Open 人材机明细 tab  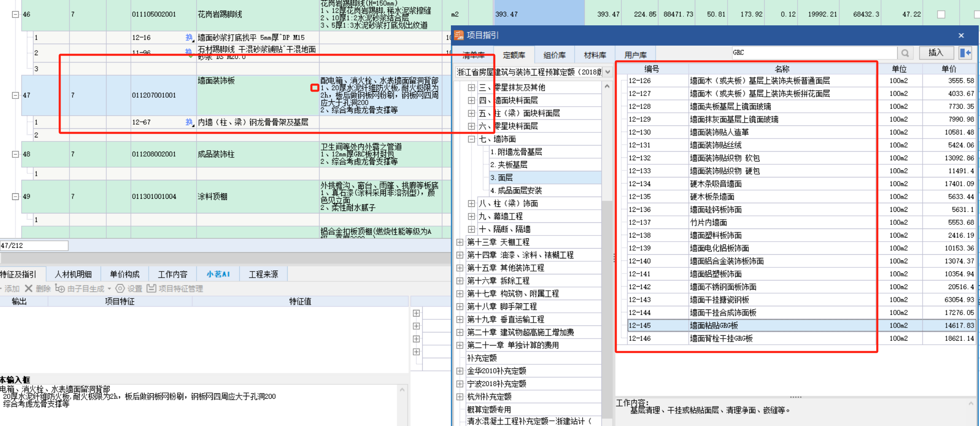click(x=73, y=274)
